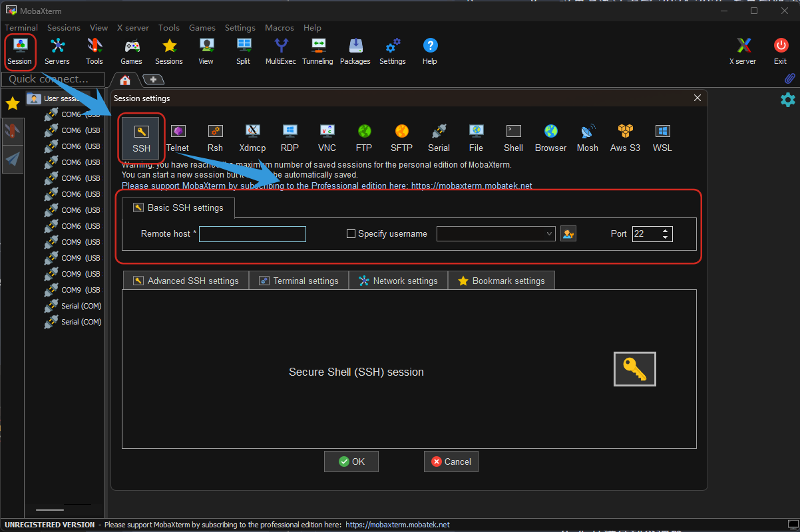
Task: Open the Terminal menu
Action: tap(21, 28)
